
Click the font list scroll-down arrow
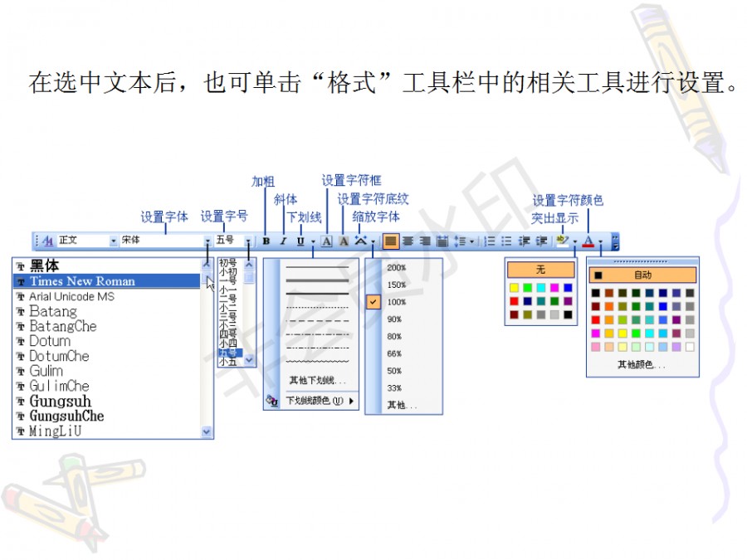pos(207,431)
